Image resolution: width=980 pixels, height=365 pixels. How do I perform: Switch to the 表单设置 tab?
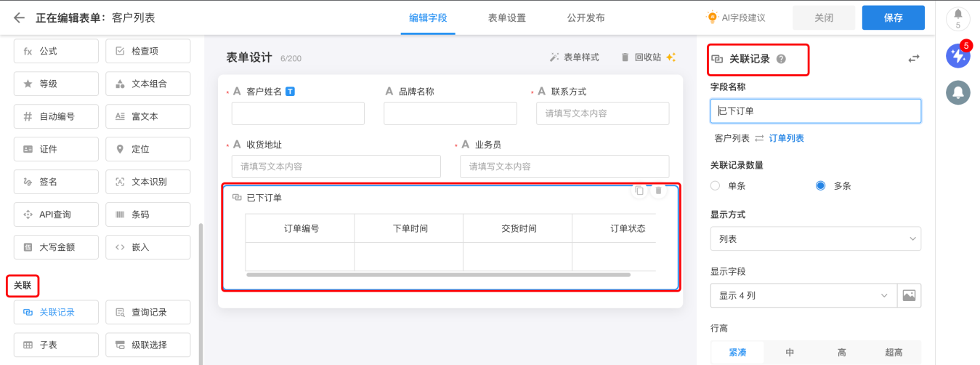point(506,17)
